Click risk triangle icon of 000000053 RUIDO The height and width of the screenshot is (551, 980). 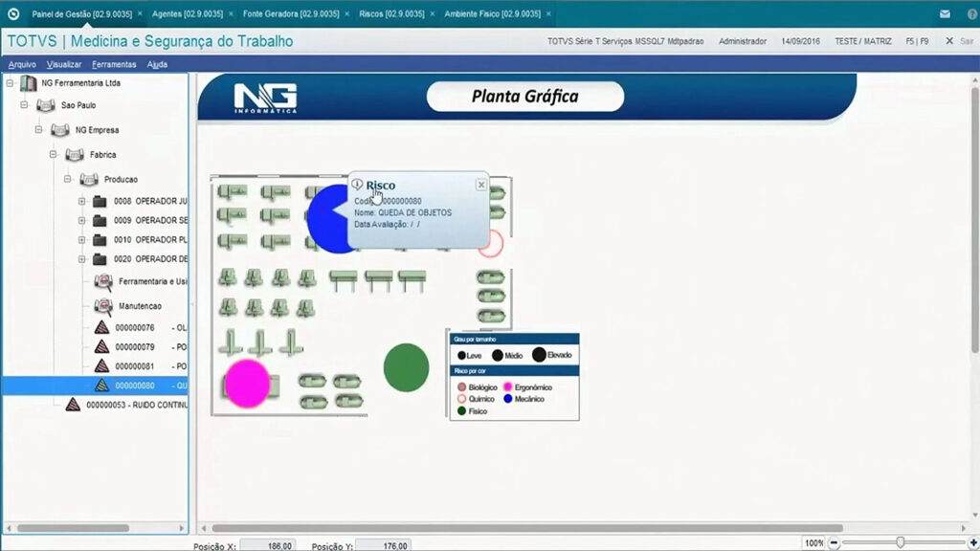coord(73,405)
